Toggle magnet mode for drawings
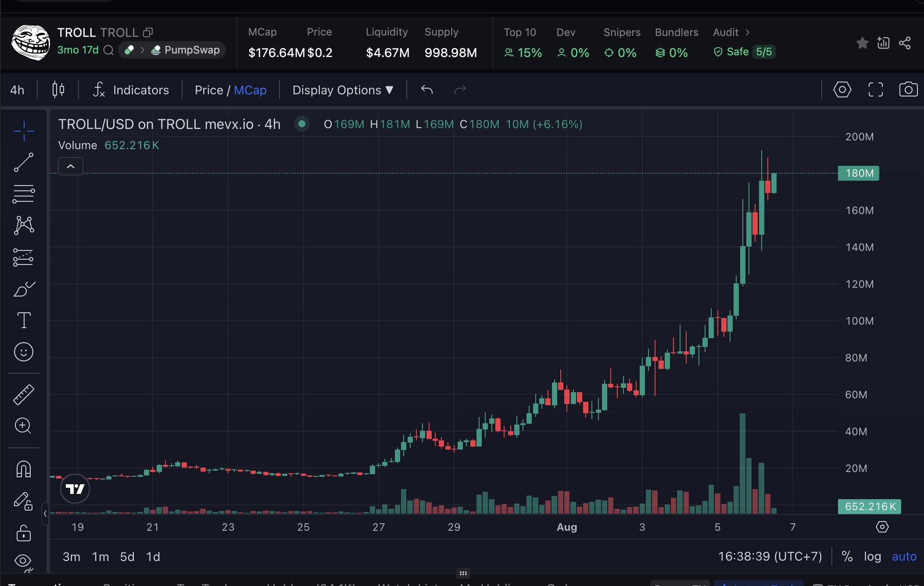 [x=24, y=469]
